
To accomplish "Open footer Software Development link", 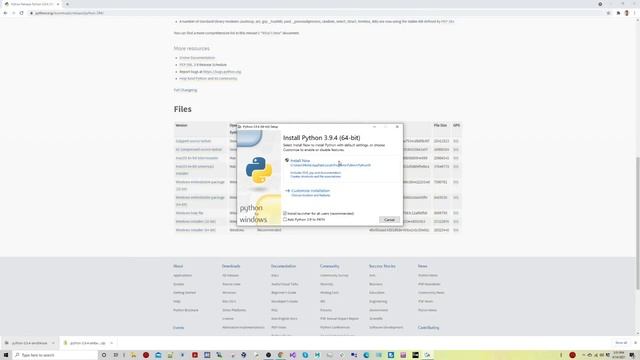I will (x=386, y=327).
